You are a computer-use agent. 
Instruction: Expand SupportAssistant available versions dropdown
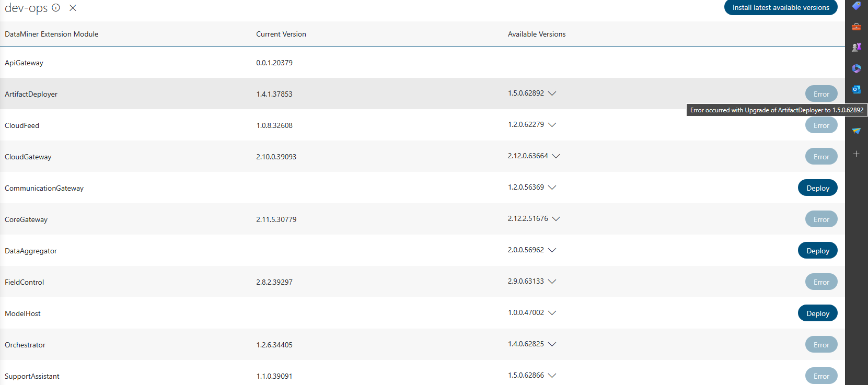click(x=552, y=376)
